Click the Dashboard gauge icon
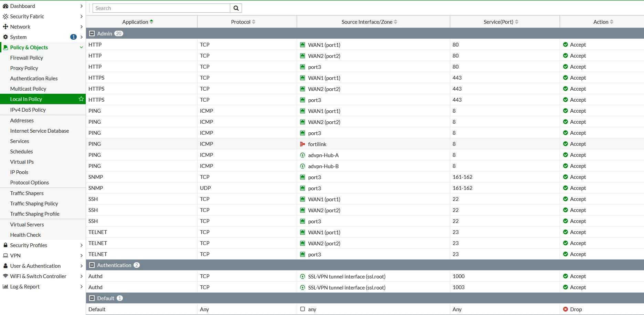 6,6
